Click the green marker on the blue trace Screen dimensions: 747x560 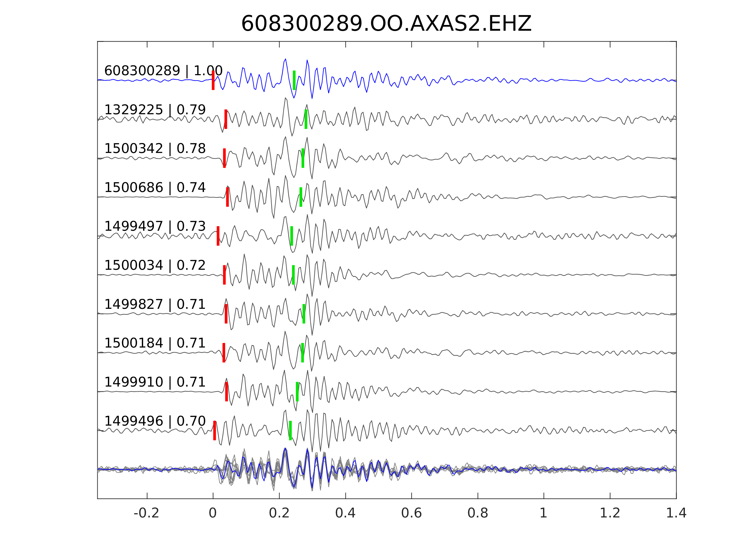click(294, 80)
